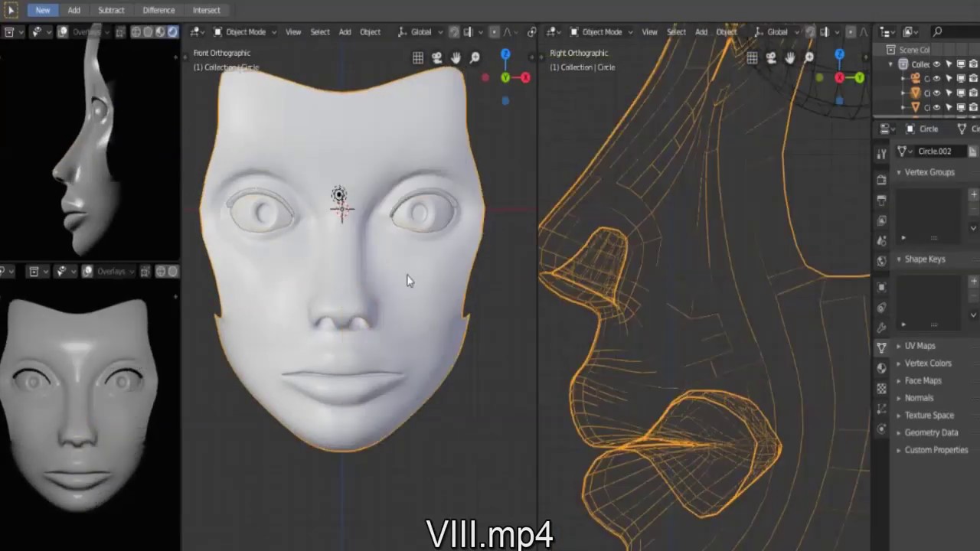This screenshot has width=980, height=551.
Task: Click pan hand icon in right viewport
Action: [790, 58]
